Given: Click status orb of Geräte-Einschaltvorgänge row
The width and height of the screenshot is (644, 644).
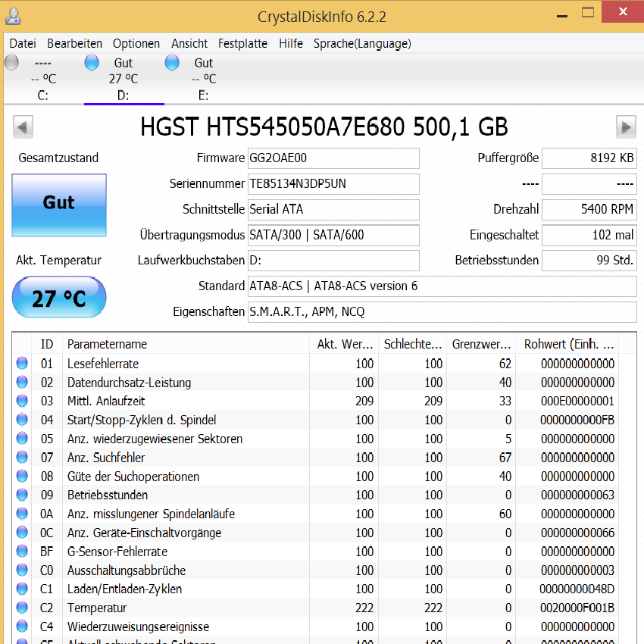Looking at the screenshot, I should point(22,533).
